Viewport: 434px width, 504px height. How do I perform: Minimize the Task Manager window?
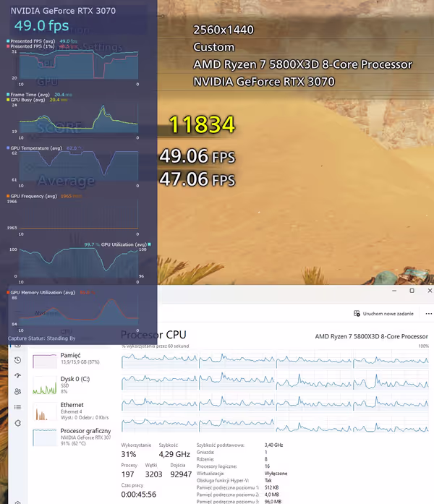[x=394, y=291]
